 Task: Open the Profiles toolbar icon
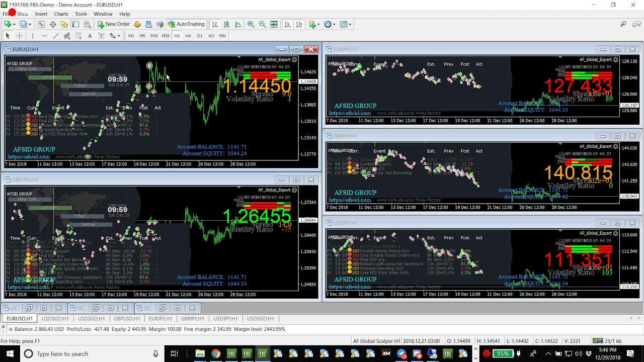tap(23, 24)
